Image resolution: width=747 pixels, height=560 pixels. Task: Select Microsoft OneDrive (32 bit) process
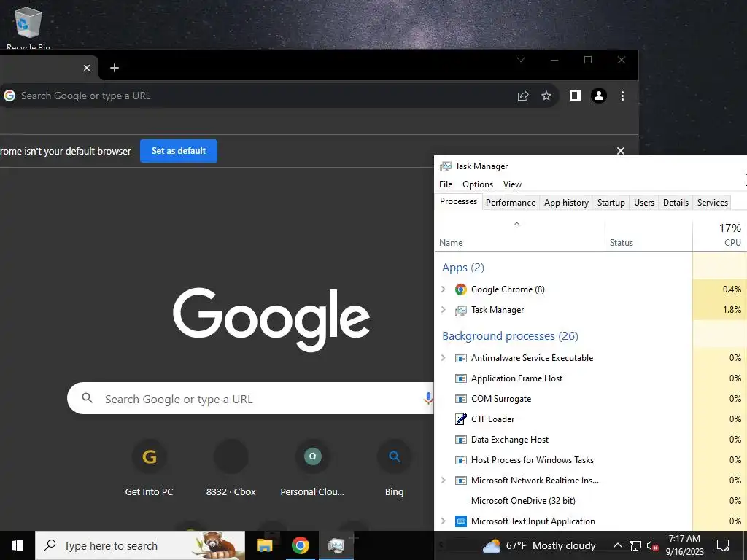click(x=591, y=500)
